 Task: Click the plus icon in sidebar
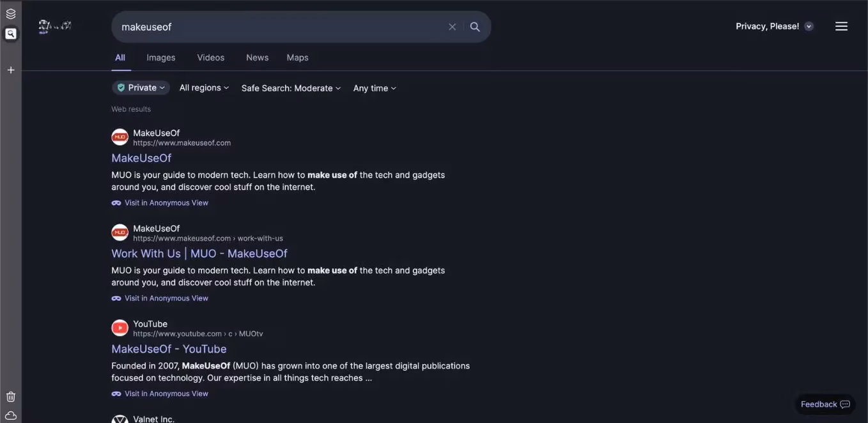[x=11, y=70]
